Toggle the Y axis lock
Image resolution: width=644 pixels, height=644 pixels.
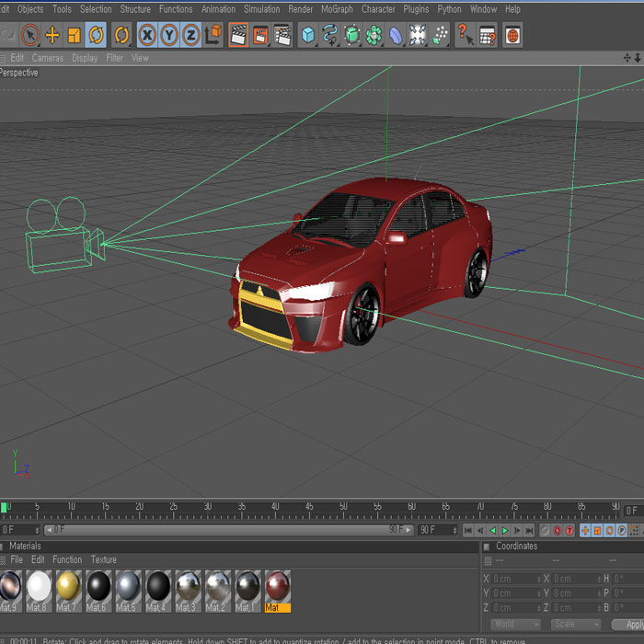[169, 35]
